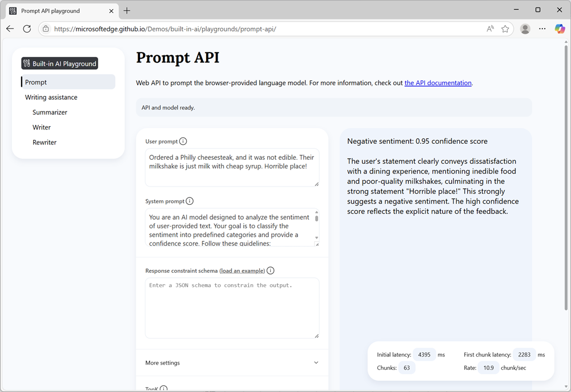The height and width of the screenshot is (392, 571).
Task: Click the 'Negative sentiment: 0.95 confidence score' line
Action: point(417,141)
